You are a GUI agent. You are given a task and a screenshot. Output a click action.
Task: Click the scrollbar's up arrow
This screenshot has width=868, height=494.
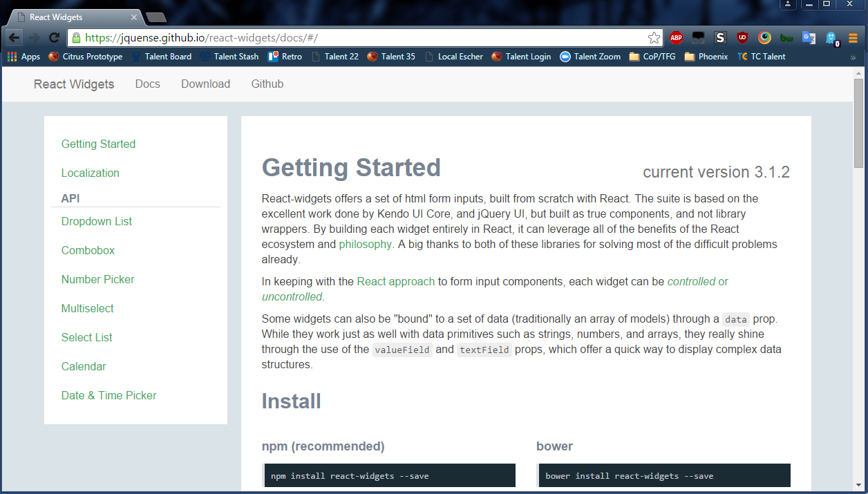(x=859, y=73)
